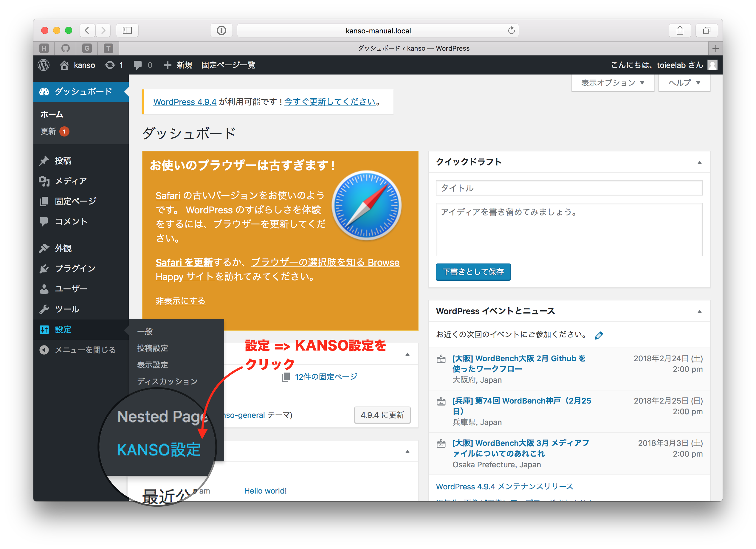Click the WordPress 4.9.4 update link
Screen dimensions: 756x549
coord(185,102)
